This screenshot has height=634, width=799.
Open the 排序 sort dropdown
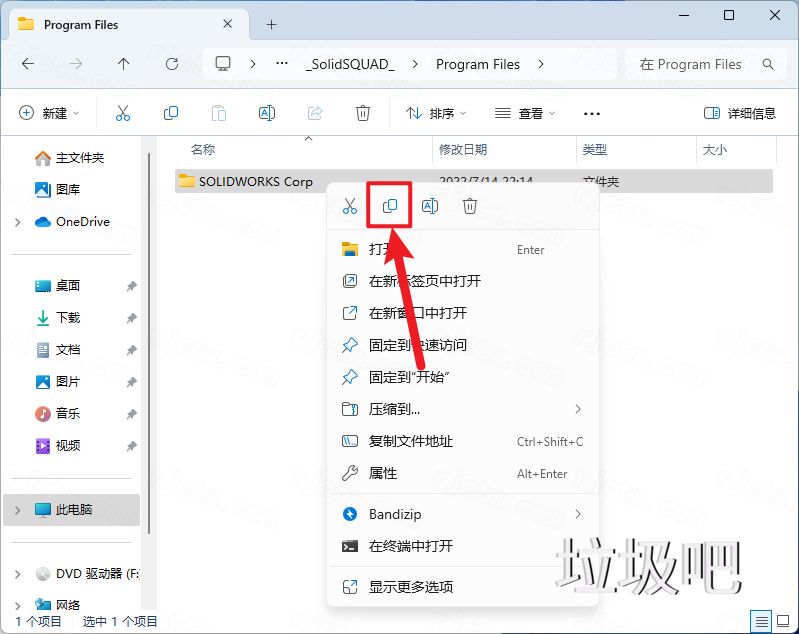point(436,113)
